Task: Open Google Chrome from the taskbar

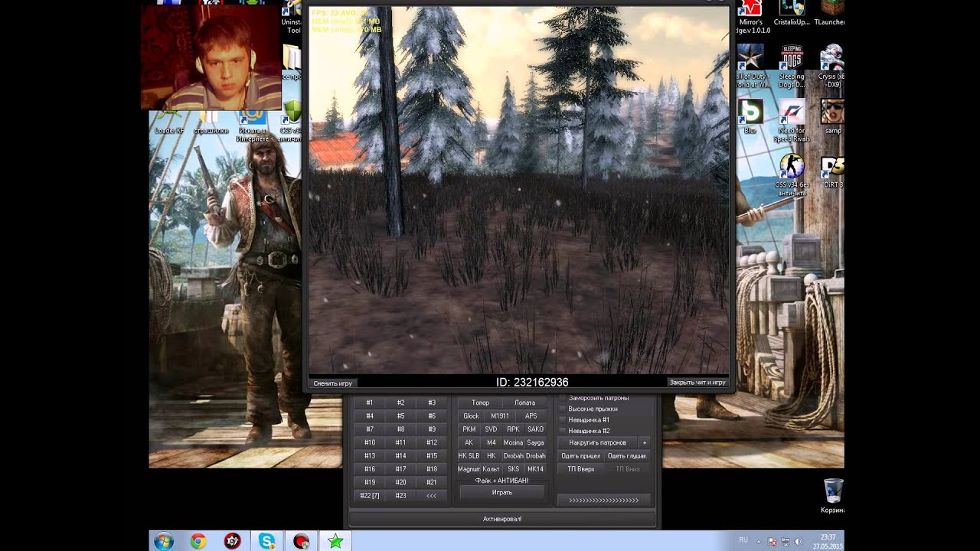Action: pos(198,541)
